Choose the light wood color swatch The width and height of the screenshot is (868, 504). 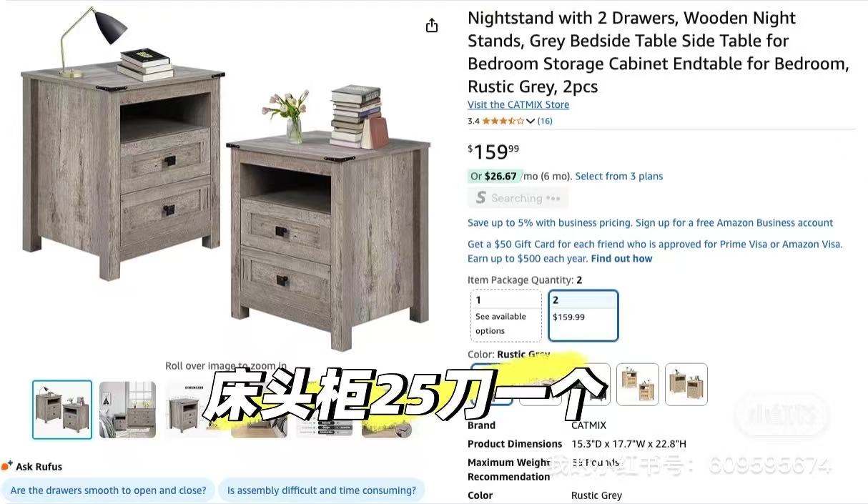pos(638,385)
